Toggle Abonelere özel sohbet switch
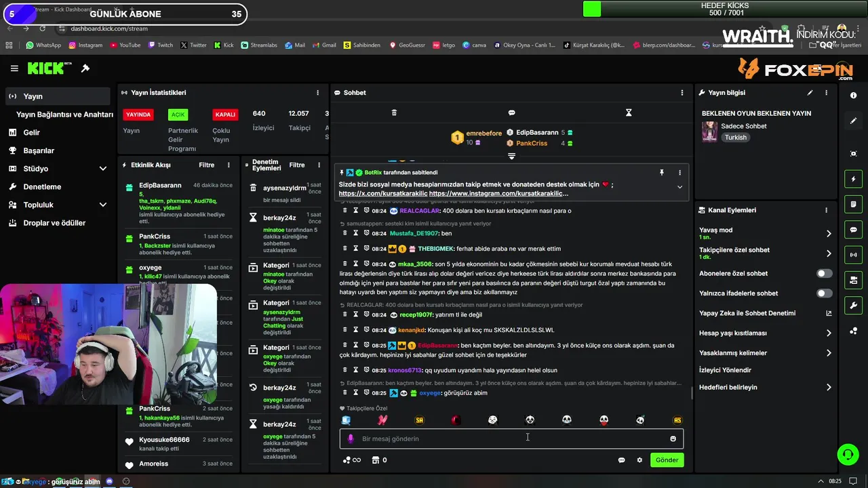Image resolution: width=868 pixels, height=488 pixels. point(824,274)
